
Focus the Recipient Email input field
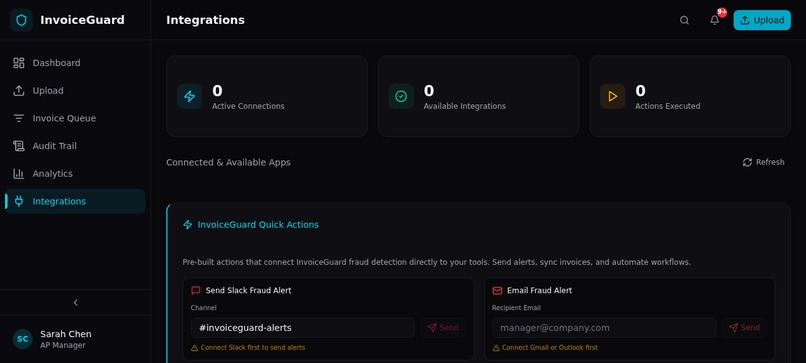tap(604, 328)
